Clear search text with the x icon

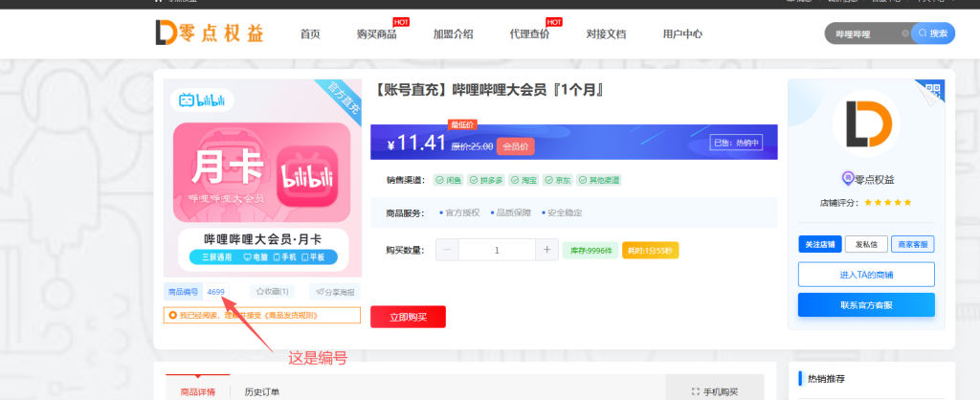coord(905,33)
